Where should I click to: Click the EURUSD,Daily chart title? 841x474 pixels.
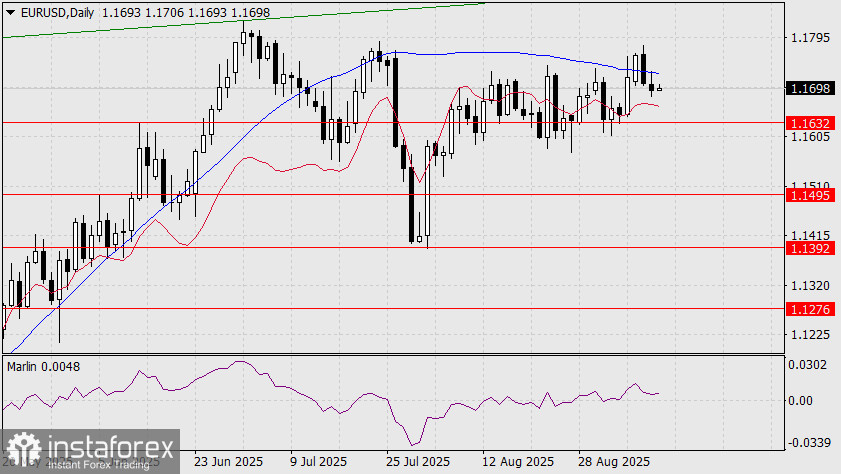[x=57, y=12]
